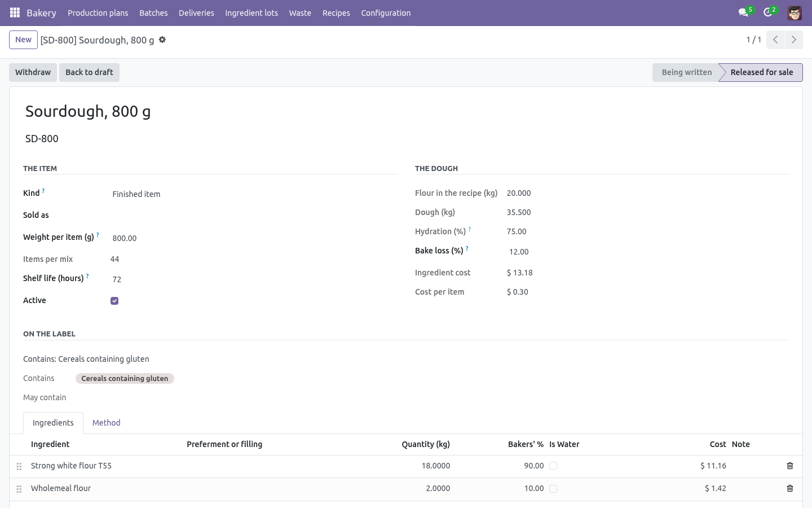812x508 pixels.
Task: Click the Cereals containing gluten tag
Action: (125, 378)
